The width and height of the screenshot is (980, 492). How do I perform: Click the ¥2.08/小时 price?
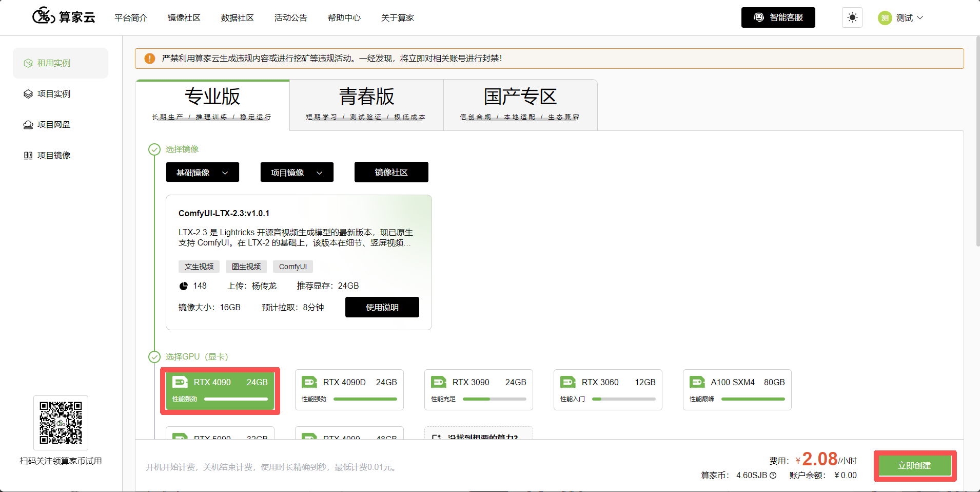coord(826,459)
